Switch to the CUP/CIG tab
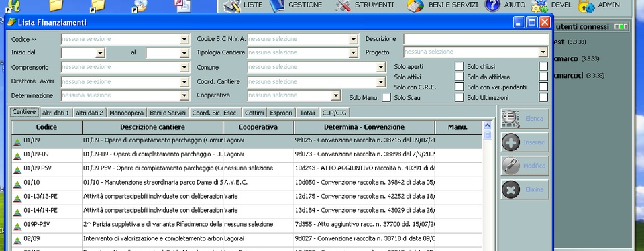 [334, 113]
